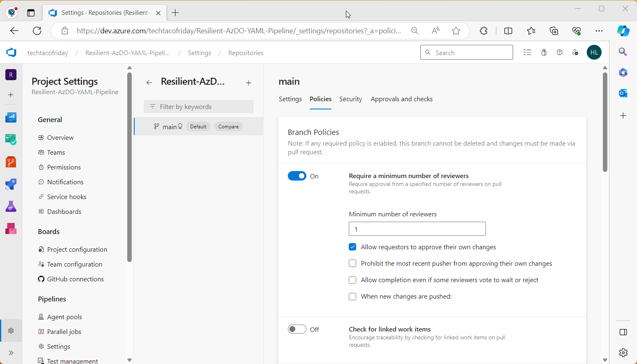Image resolution: width=637 pixels, height=364 pixels.
Task: Click the Resilient-AzDO-YAML-Pipeli... breadcrumb
Action: click(x=128, y=53)
